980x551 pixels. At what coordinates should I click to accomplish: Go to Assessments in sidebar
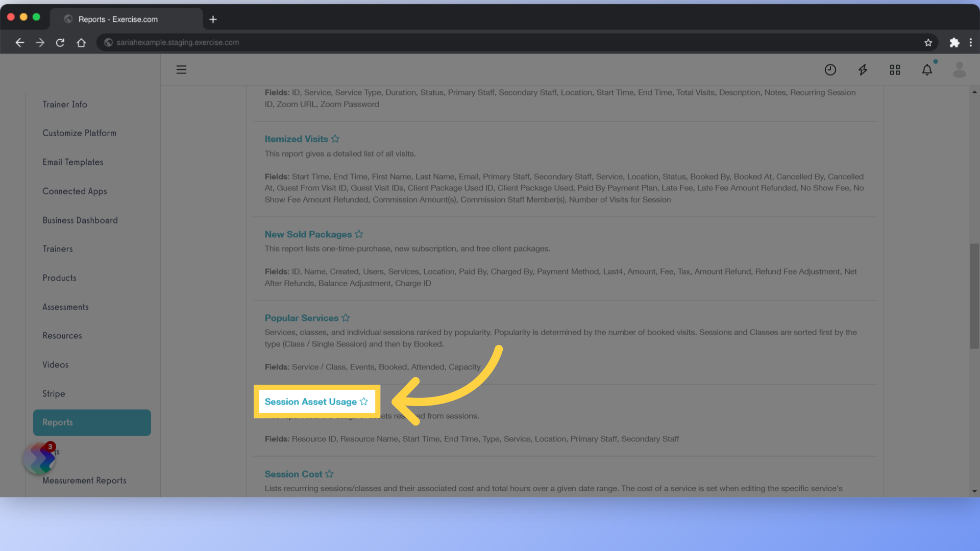tap(65, 307)
